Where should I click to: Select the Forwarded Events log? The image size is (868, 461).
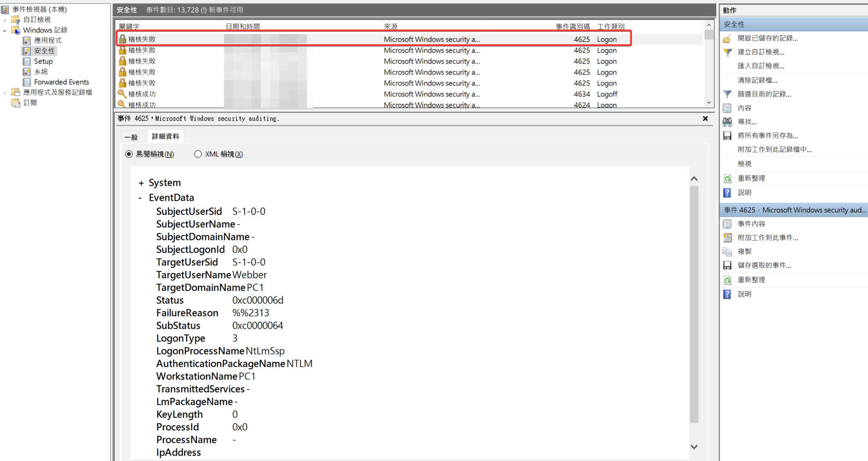(61, 82)
